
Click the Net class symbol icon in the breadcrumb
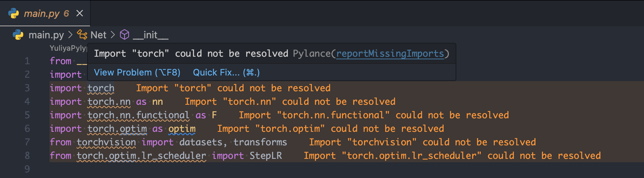(82, 35)
